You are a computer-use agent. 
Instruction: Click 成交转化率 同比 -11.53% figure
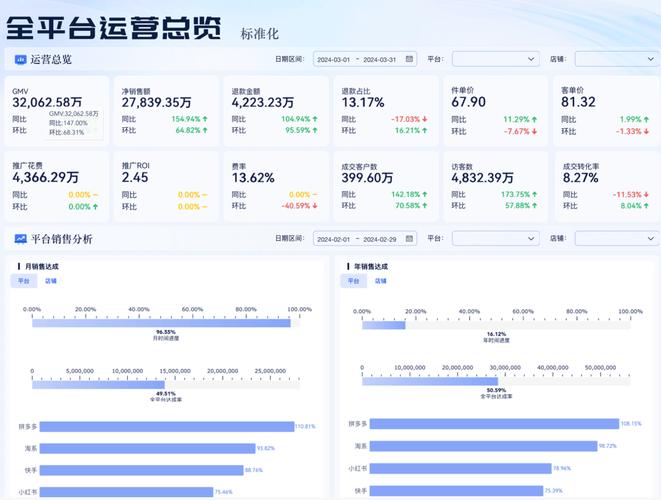coord(627,194)
